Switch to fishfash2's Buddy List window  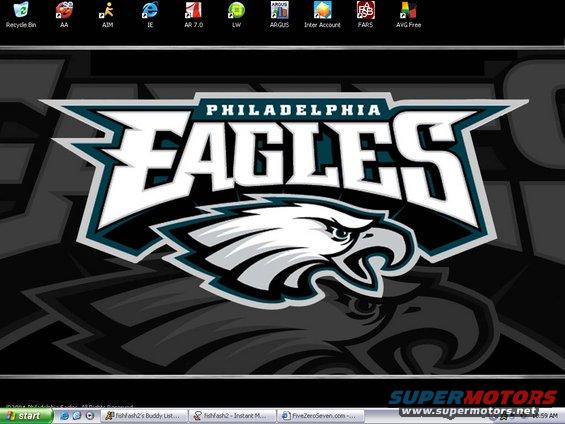pos(144,416)
